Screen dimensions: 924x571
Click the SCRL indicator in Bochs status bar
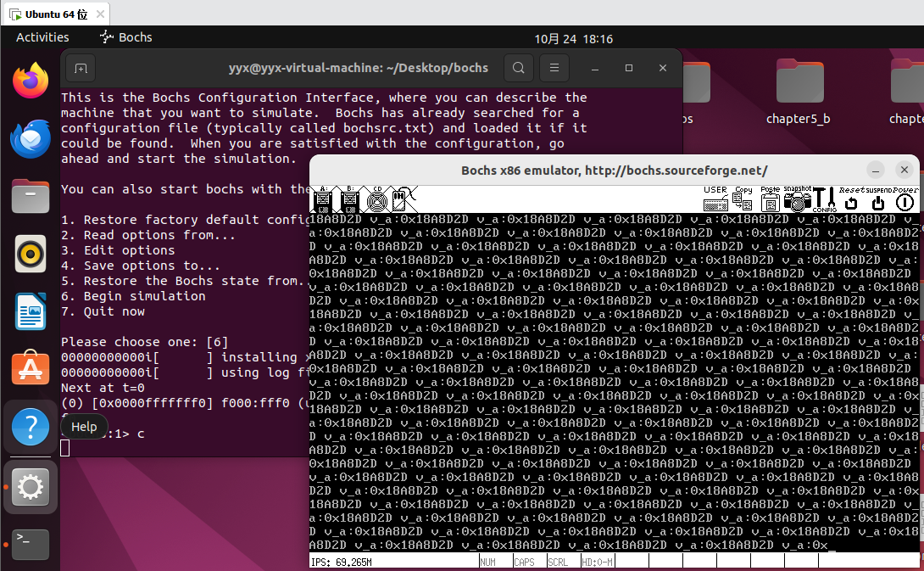click(x=558, y=563)
